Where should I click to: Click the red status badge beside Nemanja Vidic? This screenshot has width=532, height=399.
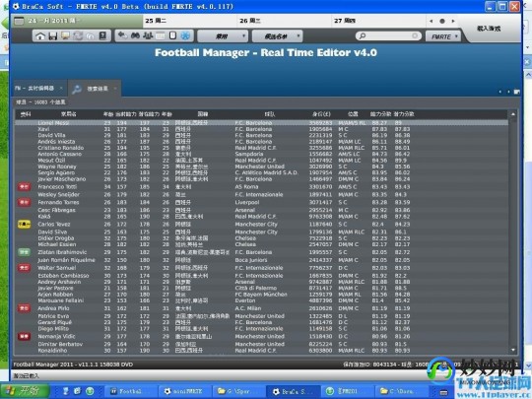(x=24, y=336)
